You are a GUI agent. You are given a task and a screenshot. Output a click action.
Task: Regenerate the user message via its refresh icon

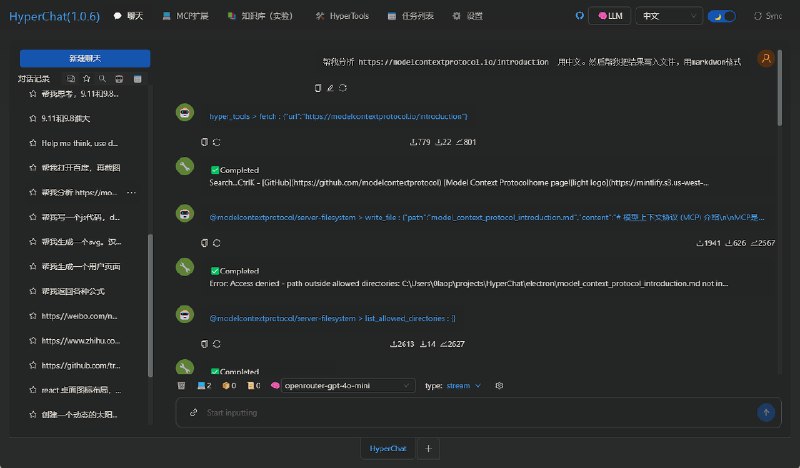point(343,88)
